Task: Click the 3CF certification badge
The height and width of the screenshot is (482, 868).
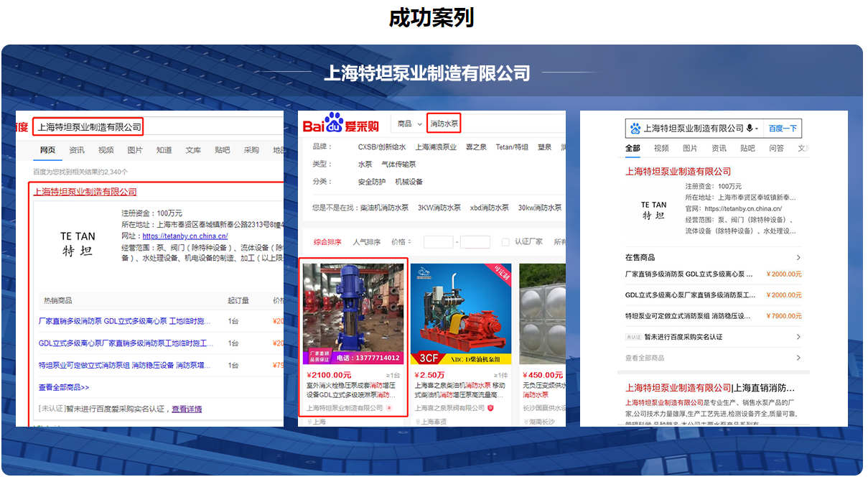Action: coord(428,358)
